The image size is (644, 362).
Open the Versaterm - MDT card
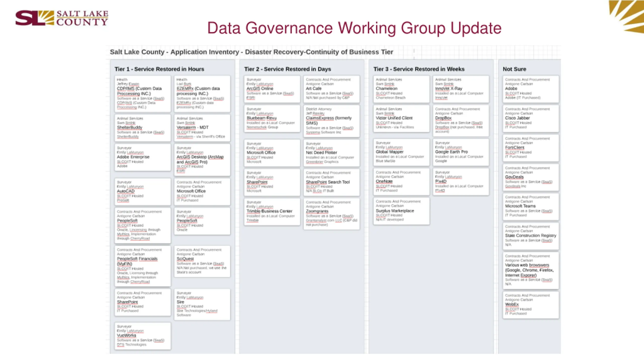tap(202, 128)
